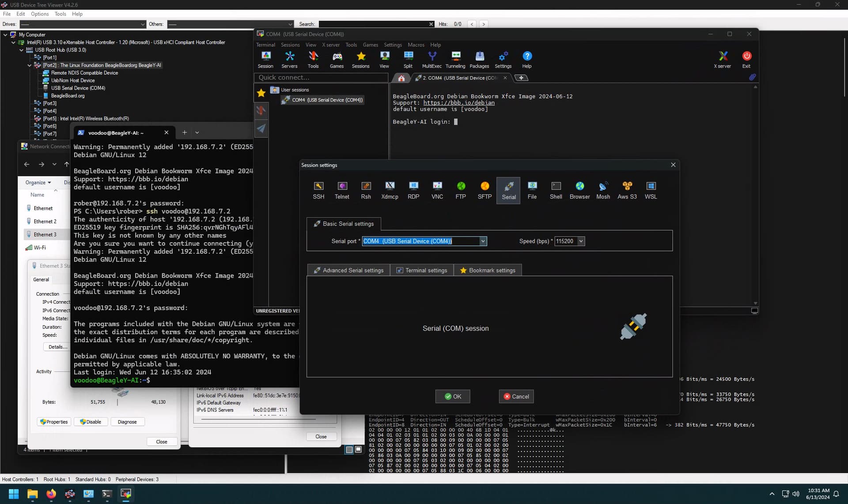The width and height of the screenshot is (848, 504).
Task: Open Servers toolbar icon in MobaXterm
Action: pyautogui.click(x=289, y=60)
